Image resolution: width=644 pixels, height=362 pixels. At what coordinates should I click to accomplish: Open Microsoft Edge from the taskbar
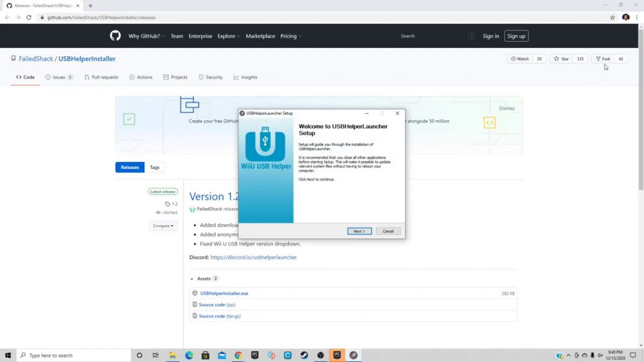click(x=189, y=355)
